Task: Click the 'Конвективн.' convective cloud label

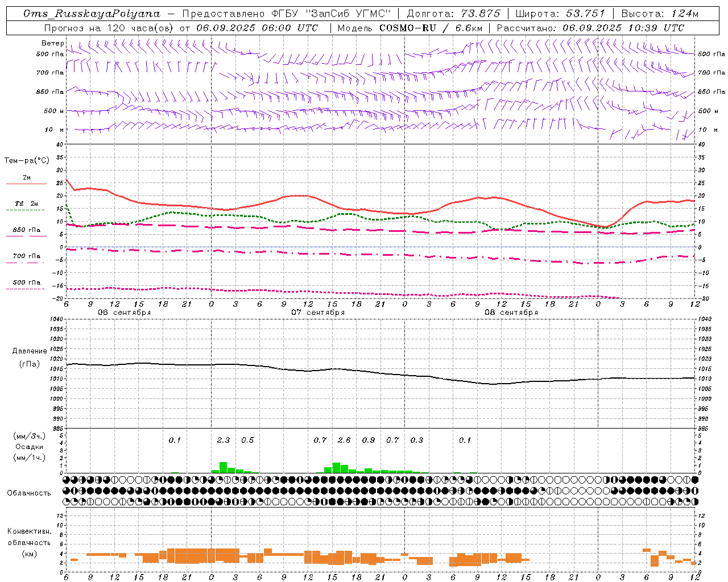Action: click(29, 531)
